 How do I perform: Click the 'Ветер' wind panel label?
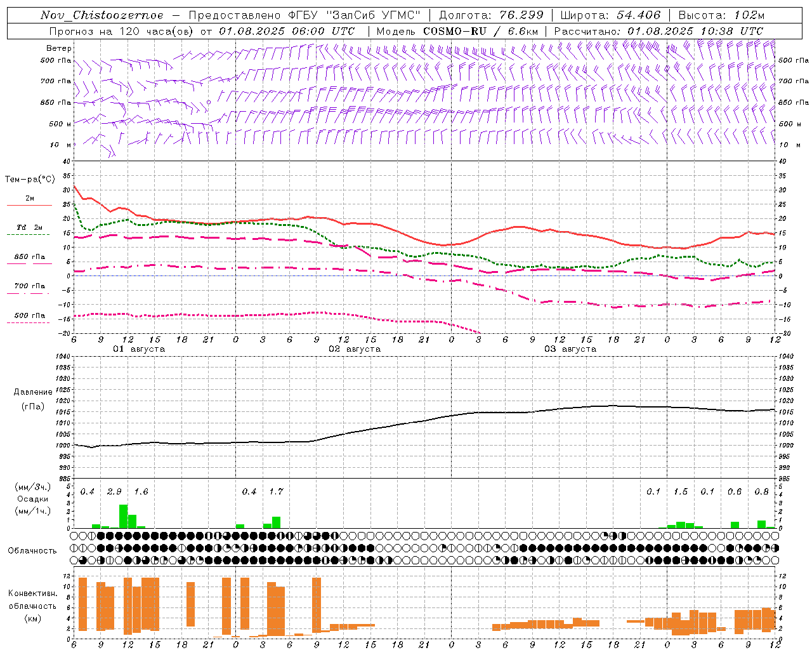pyautogui.click(x=59, y=48)
